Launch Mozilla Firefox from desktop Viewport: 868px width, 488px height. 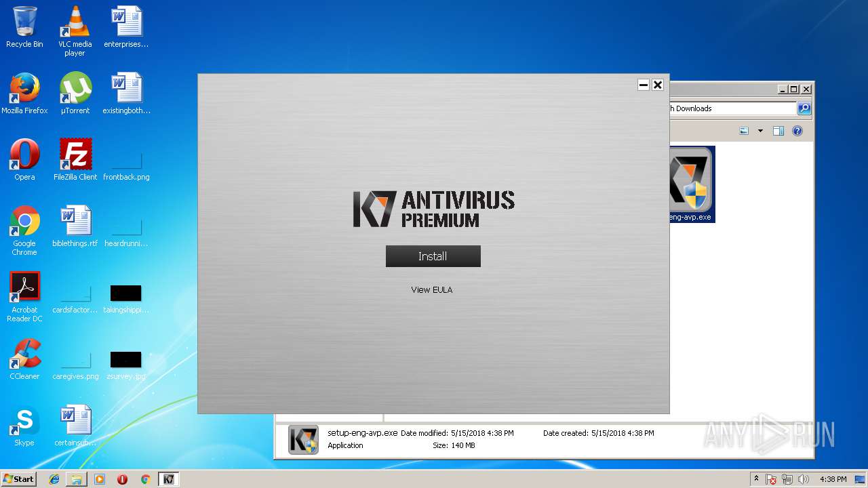[x=24, y=94]
